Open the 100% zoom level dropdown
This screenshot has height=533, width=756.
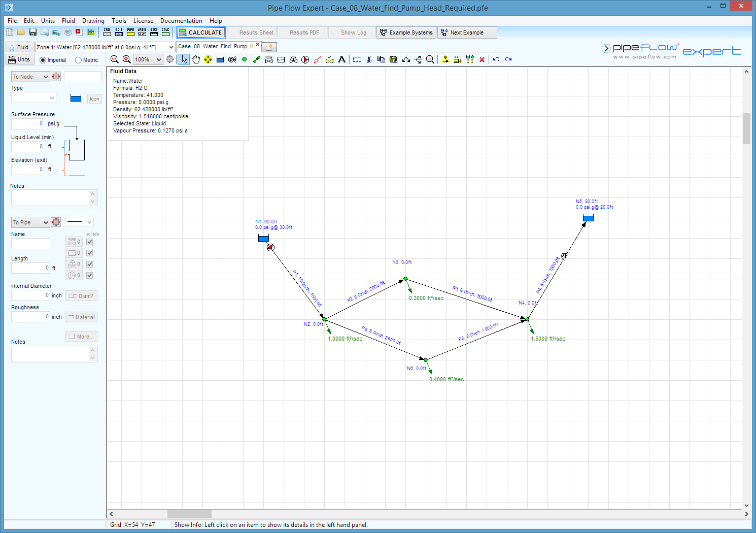pyautogui.click(x=159, y=59)
